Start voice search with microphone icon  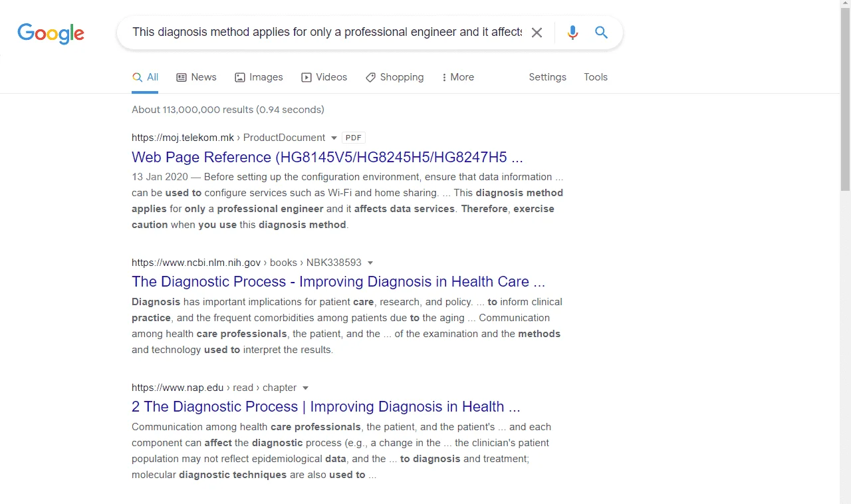tap(572, 33)
